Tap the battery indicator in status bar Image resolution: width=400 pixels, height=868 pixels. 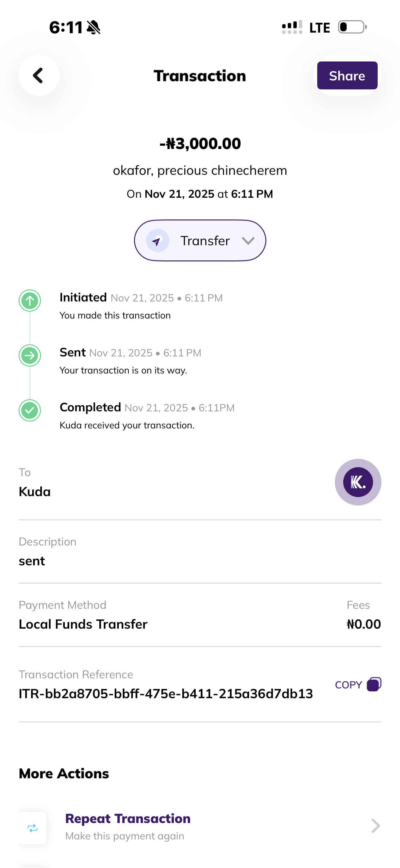pyautogui.click(x=352, y=27)
